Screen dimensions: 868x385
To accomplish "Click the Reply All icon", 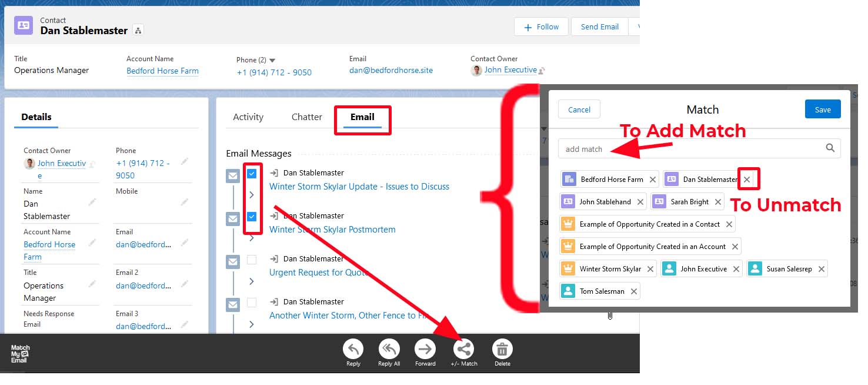I will click(x=389, y=349).
